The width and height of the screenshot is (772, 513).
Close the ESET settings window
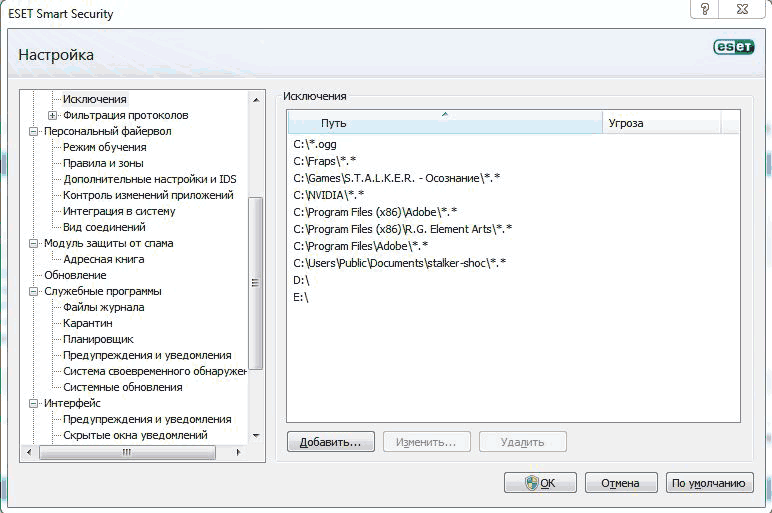[x=742, y=9]
